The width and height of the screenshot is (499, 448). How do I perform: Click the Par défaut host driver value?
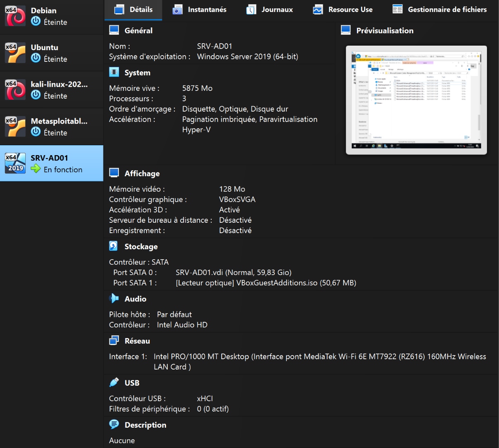[174, 314]
